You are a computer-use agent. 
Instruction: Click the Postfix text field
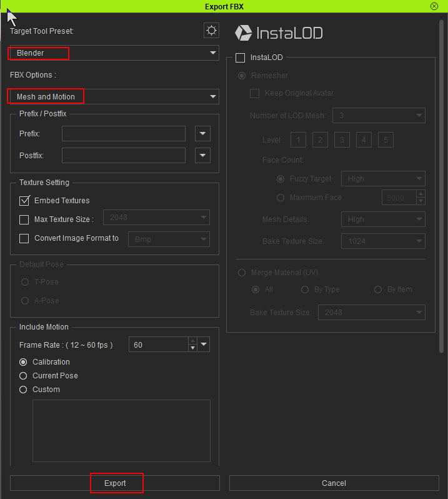(124, 155)
